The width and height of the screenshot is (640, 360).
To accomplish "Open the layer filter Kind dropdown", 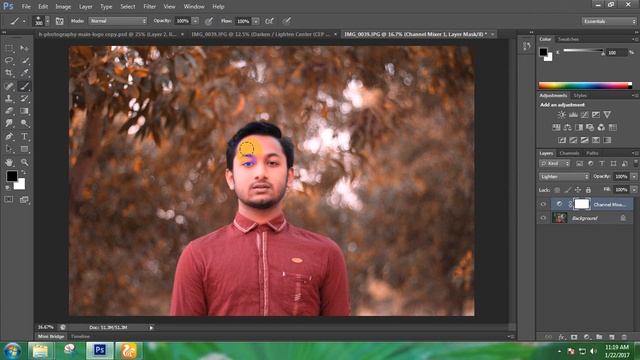I will [555, 164].
